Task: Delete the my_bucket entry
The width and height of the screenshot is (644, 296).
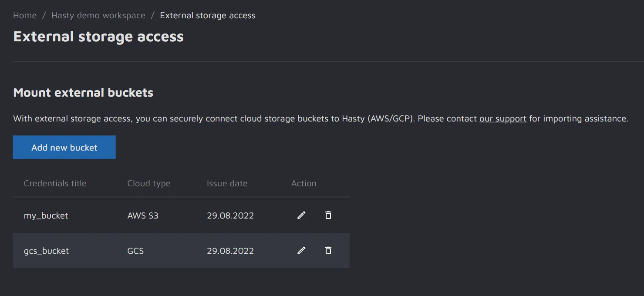Action: (x=328, y=215)
